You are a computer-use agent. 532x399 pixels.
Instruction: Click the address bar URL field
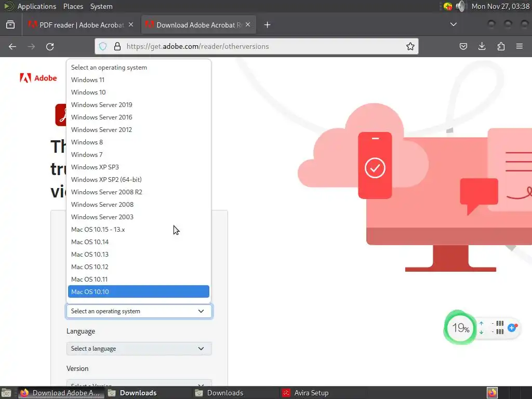point(257,46)
